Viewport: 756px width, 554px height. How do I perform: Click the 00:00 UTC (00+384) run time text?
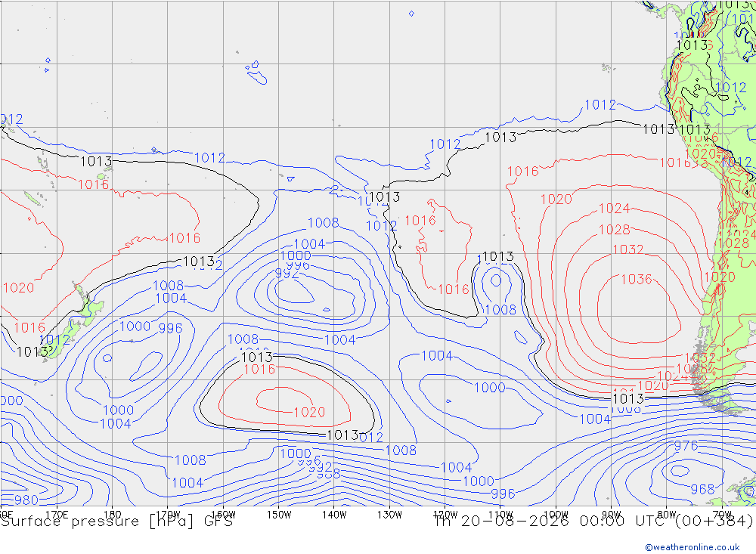tap(666, 522)
